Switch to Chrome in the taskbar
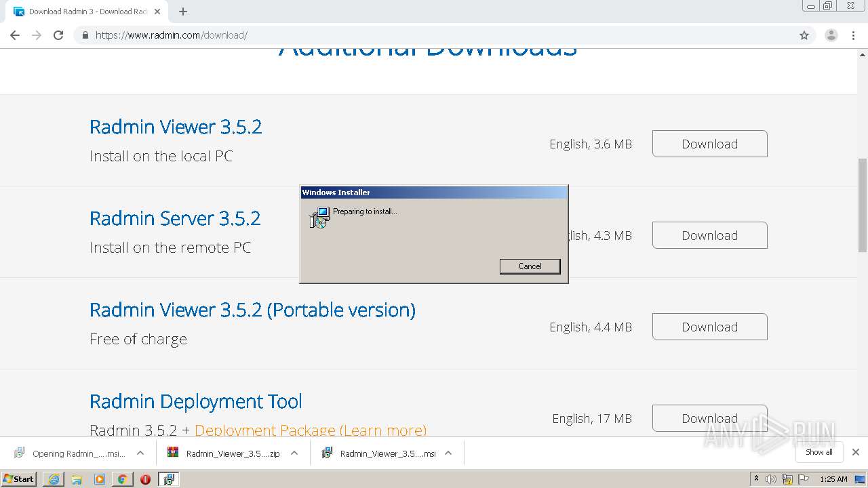Image resolution: width=868 pixels, height=488 pixels. tap(122, 479)
